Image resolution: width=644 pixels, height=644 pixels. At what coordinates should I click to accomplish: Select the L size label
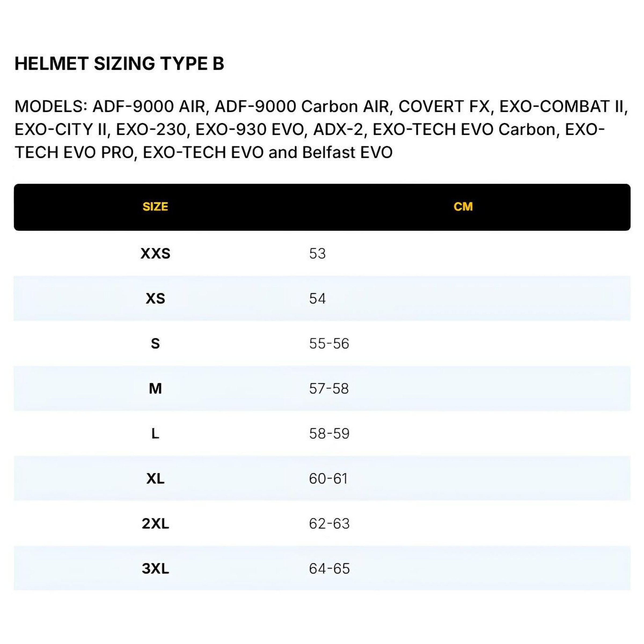[x=155, y=433]
